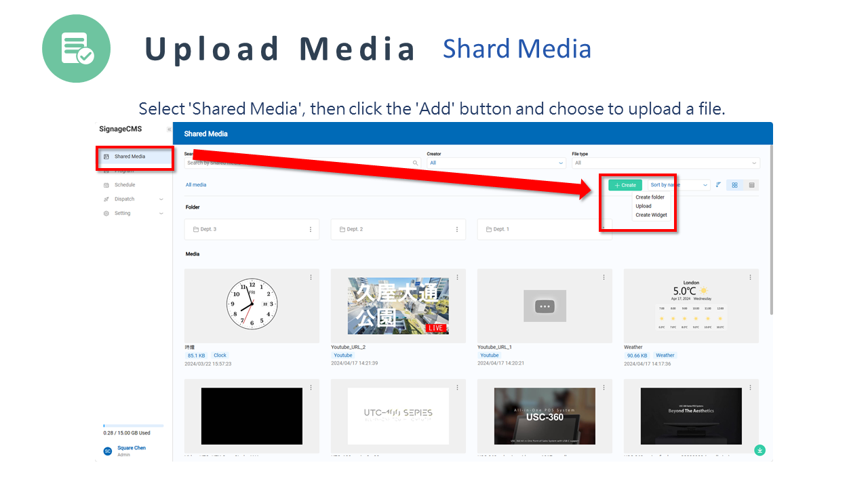Switch to grid view
This screenshot has width=868, height=488.
tap(734, 185)
